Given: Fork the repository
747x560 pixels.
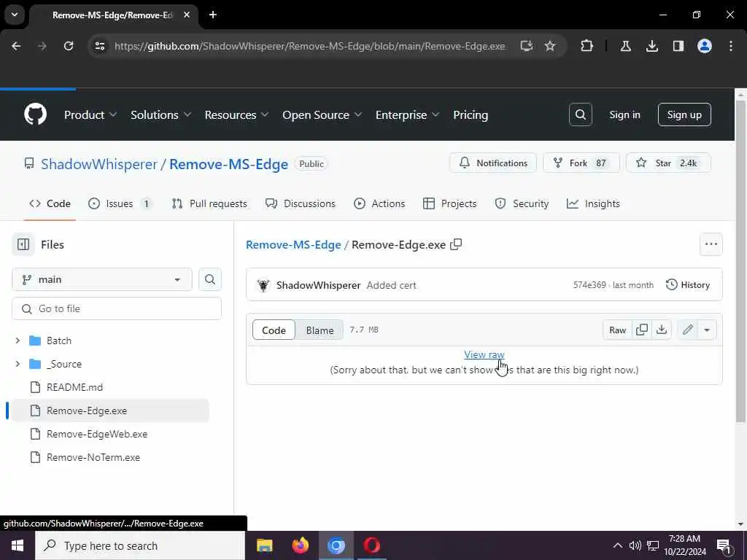Looking at the screenshot, I should 581,163.
